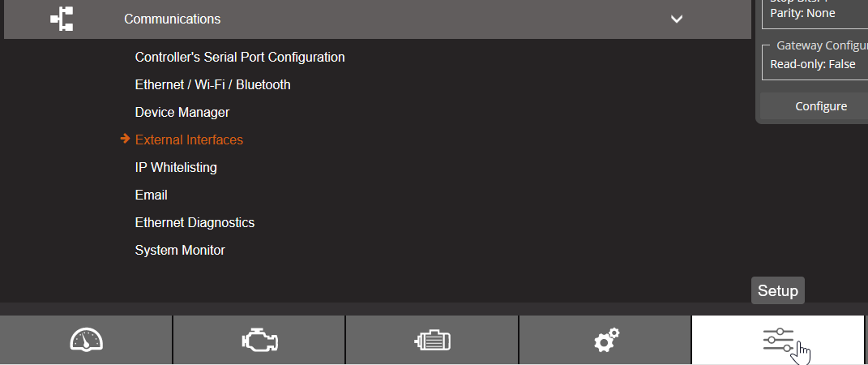Open the generator/alternator icon tab
This screenshot has height=365, width=868.
pos(432,340)
